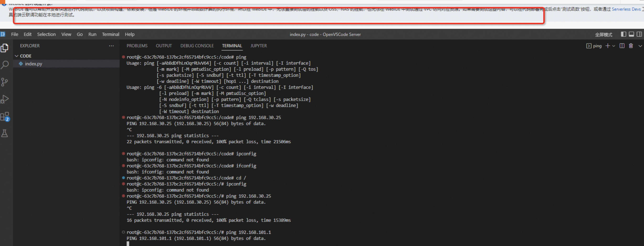Toggle the primary side bar layout icon

[623, 34]
